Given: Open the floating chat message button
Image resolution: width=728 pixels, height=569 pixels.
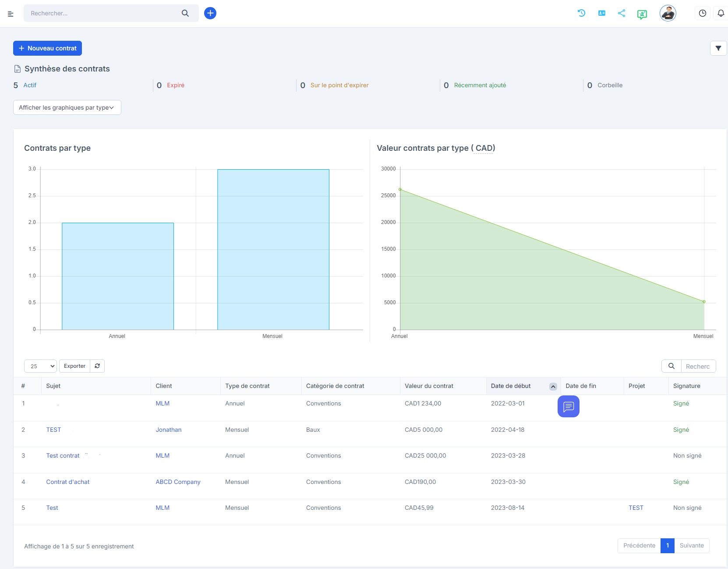Looking at the screenshot, I should 569,406.
